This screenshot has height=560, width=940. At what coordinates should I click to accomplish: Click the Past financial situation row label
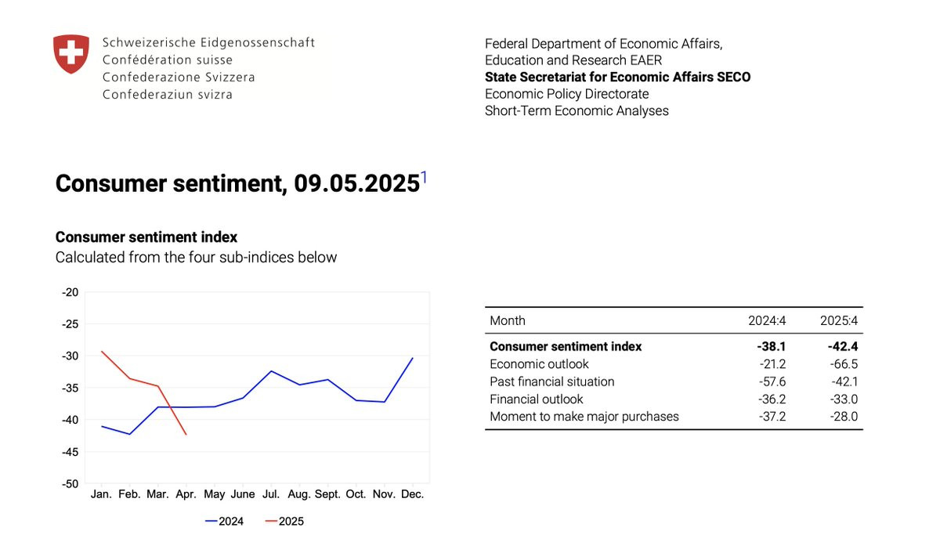[551, 381]
